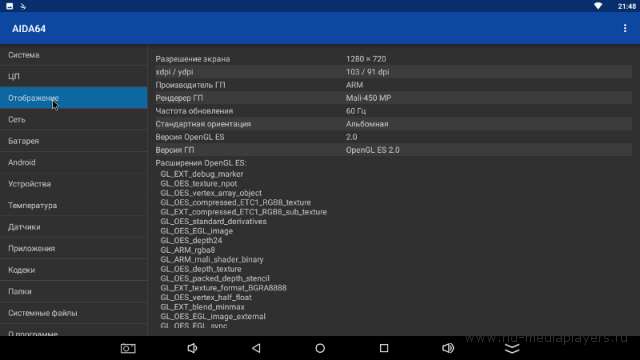Image resolution: width=640 pixels, height=360 pixels.
Task: Open the Температура section
Action: (73, 206)
